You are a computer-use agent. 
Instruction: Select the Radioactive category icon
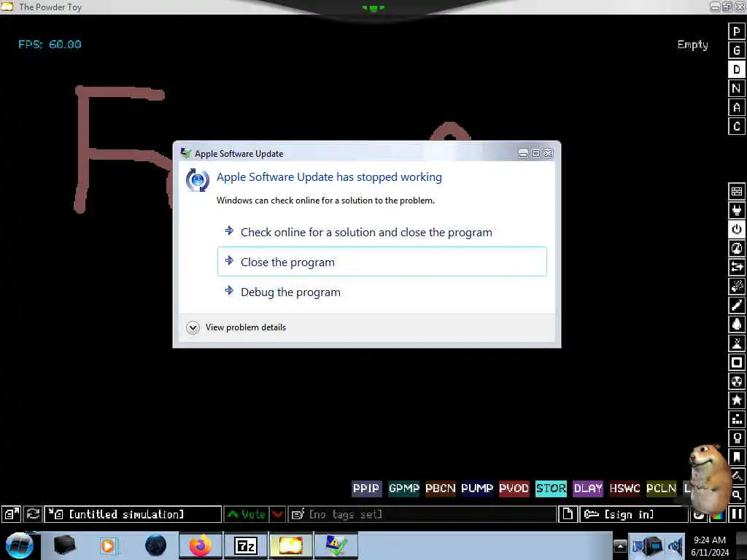point(737,381)
